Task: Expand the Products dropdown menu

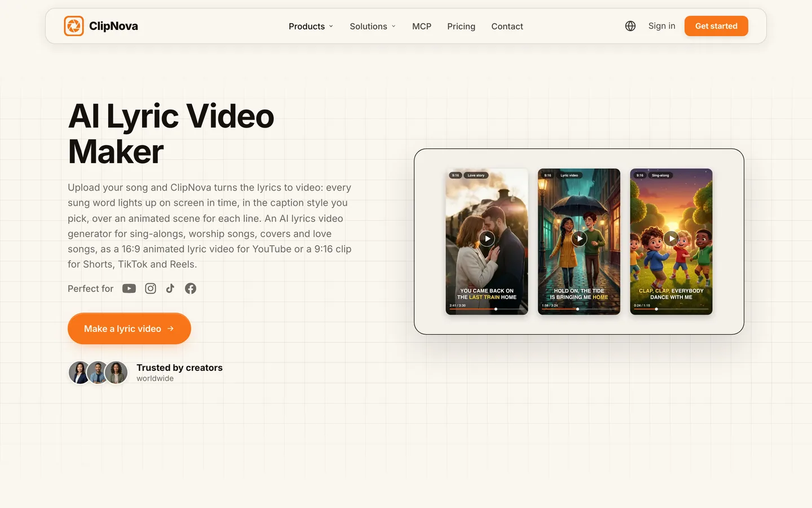Action: point(311,27)
